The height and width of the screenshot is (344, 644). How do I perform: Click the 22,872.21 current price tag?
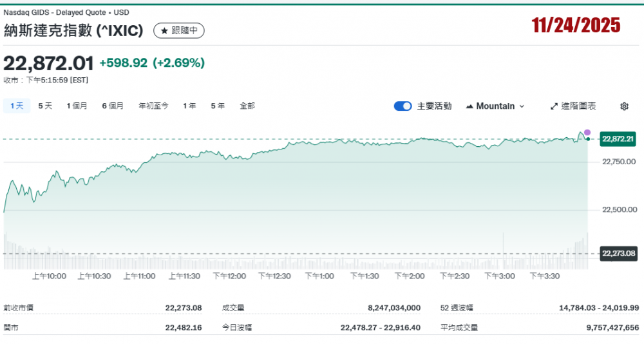click(618, 139)
